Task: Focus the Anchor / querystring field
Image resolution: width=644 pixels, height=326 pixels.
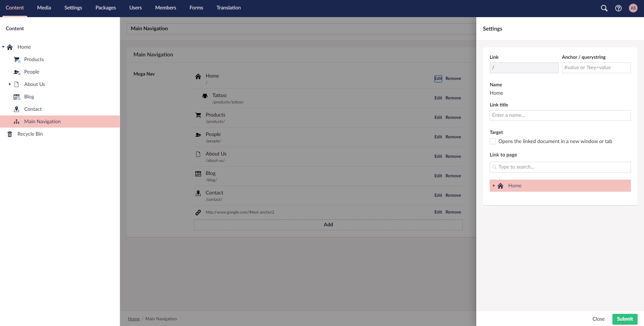Action: pyautogui.click(x=596, y=67)
